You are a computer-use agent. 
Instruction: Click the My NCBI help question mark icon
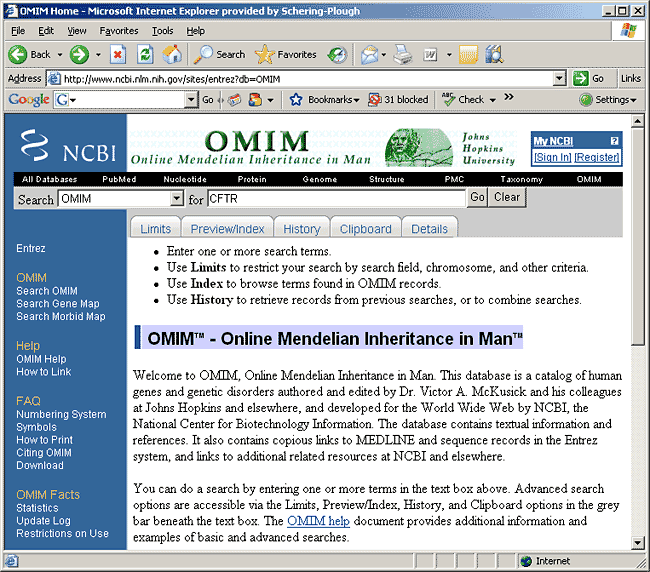click(614, 141)
